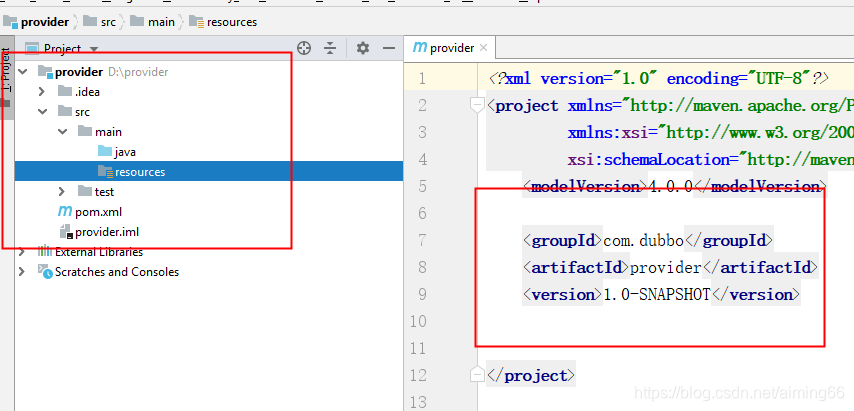Click line number 7 in gutter
The height and width of the screenshot is (411, 854).
point(421,240)
